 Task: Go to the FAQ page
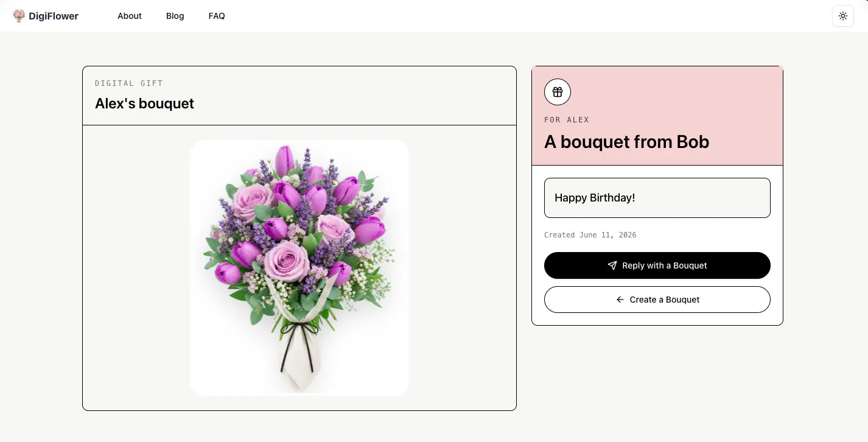[x=217, y=16]
